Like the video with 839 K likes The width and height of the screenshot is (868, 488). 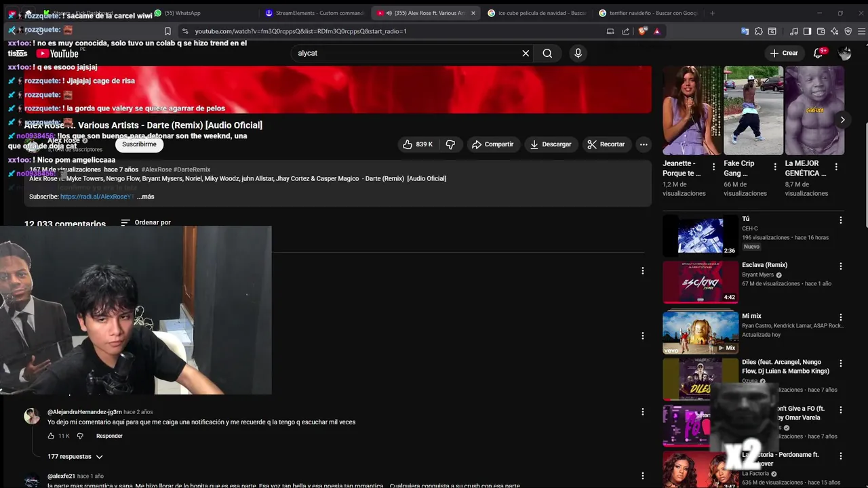pyautogui.click(x=417, y=144)
